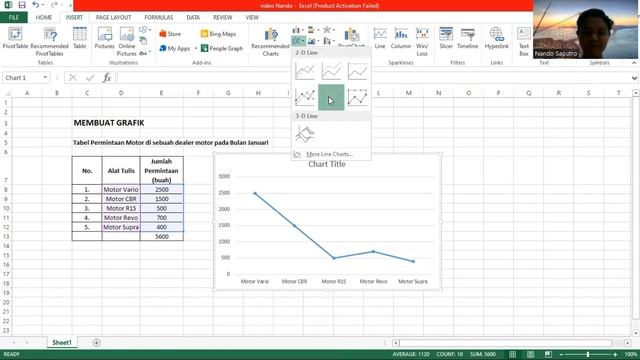This screenshot has width=640, height=360.
Task: Open the Insert Radar Chart dropdown
Action: tap(329, 30)
